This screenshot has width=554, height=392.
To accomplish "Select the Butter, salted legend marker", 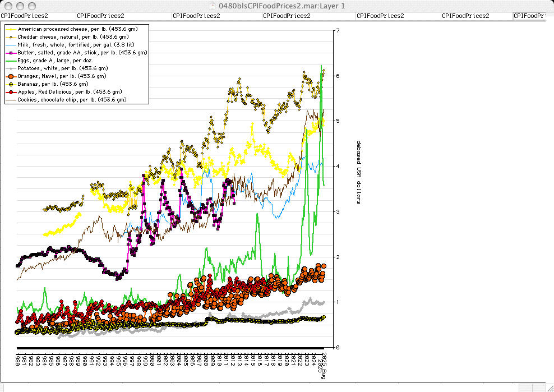I will (x=11, y=52).
